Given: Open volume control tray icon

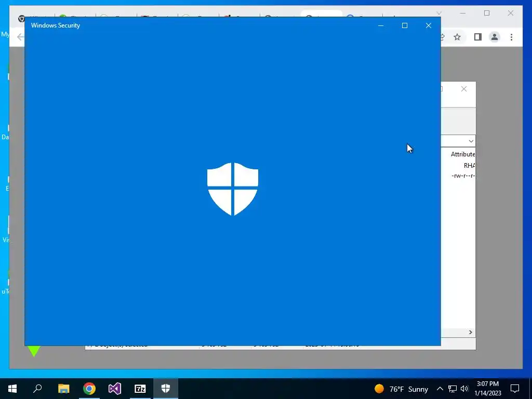Looking at the screenshot, I should pos(464,389).
